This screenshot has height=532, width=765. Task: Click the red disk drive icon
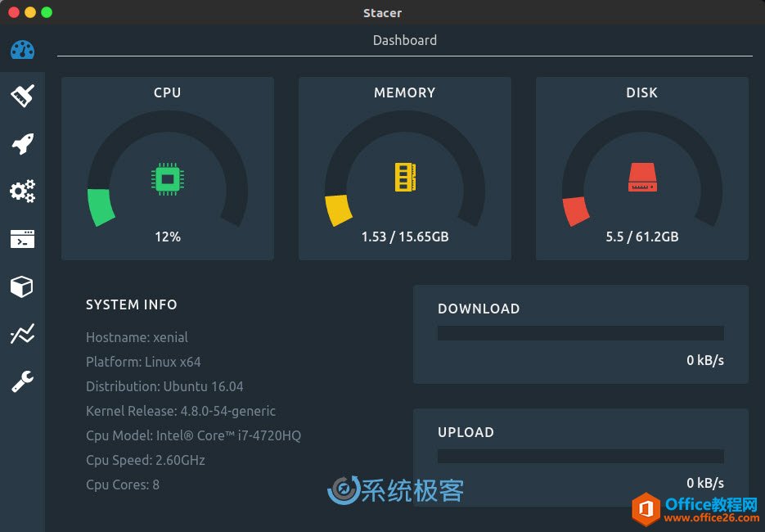[x=642, y=177]
